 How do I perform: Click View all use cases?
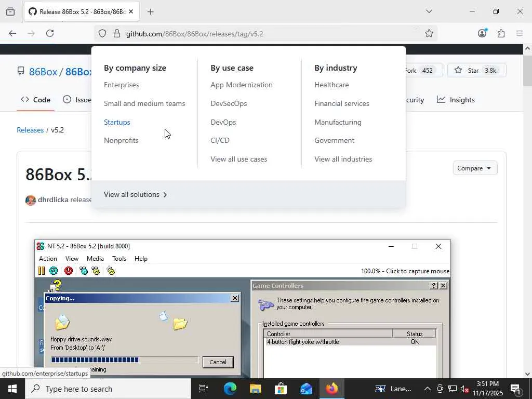239,159
